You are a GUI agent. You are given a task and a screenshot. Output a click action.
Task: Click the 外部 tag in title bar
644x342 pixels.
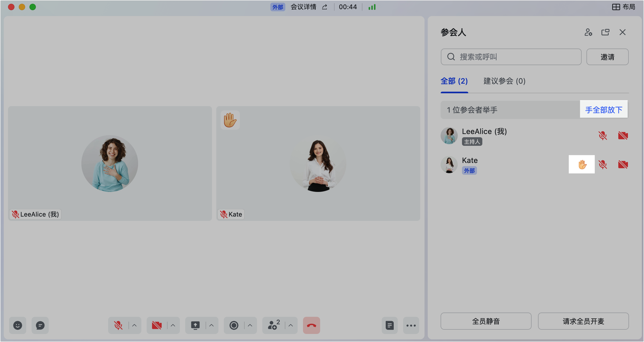pos(278,7)
